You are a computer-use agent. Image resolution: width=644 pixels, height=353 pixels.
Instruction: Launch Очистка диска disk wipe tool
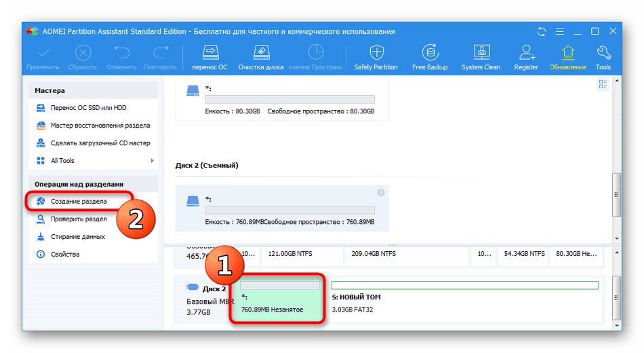(x=261, y=58)
